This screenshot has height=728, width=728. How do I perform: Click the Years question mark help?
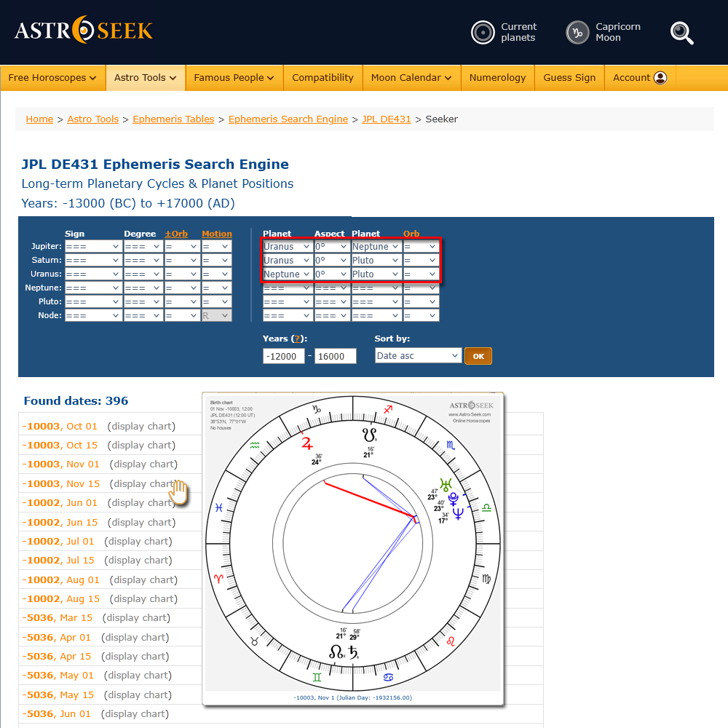[297, 339]
